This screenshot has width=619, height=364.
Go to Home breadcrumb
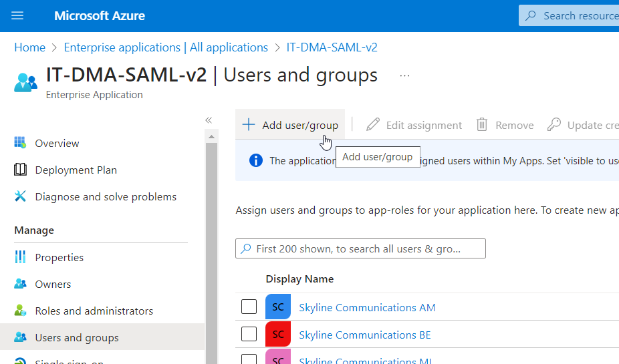tap(29, 47)
